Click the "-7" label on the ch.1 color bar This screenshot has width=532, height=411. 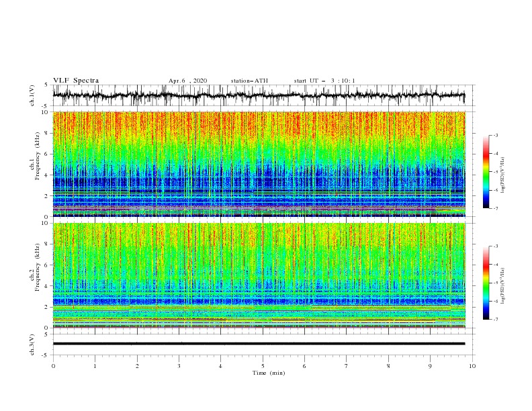coord(496,208)
